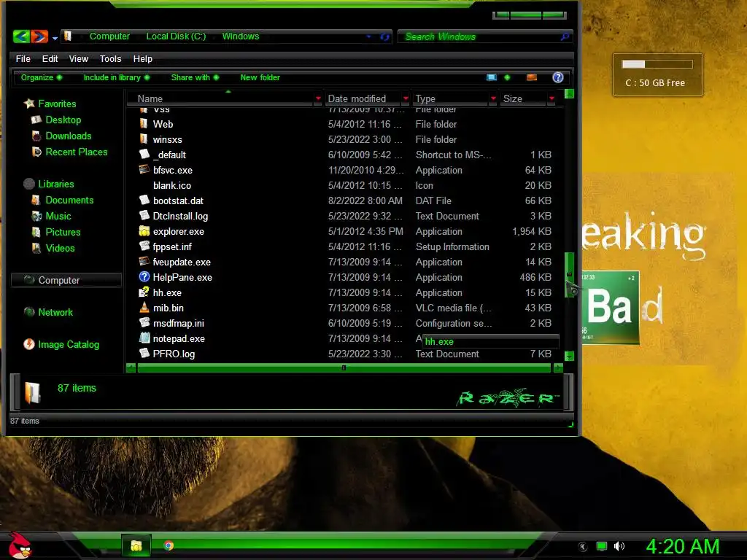This screenshot has width=747, height=560.
Task: Click the Computer breadcrumb in address bar
Action: point(109,36)
